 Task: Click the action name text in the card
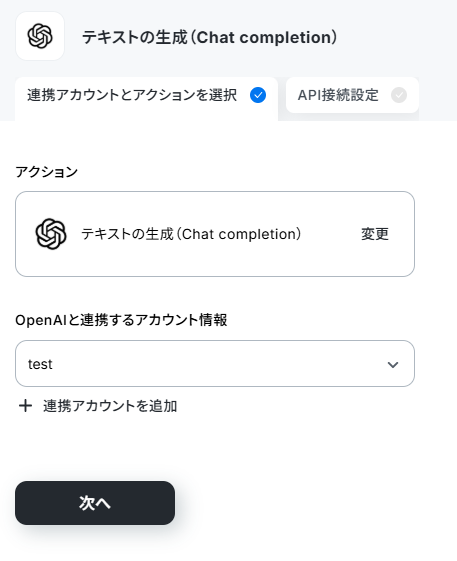click(191, 234)
